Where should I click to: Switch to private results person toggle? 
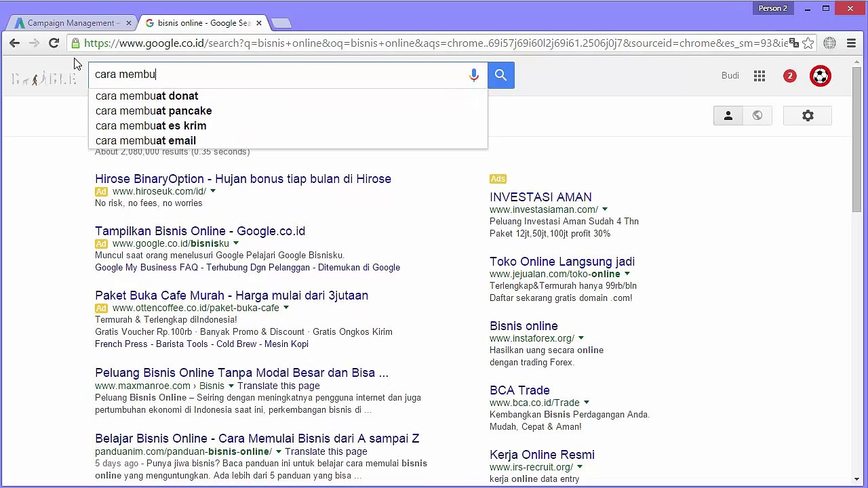point(728,116)
